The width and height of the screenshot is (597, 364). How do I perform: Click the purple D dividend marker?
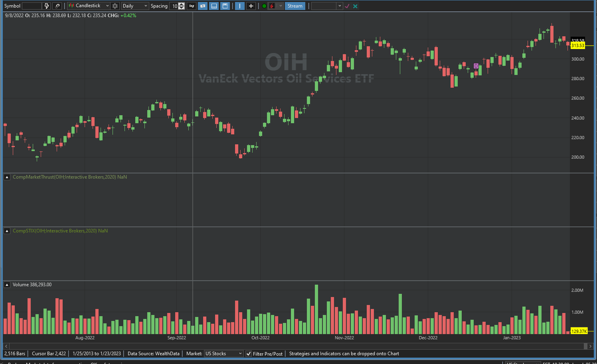[x=476, y=66]
